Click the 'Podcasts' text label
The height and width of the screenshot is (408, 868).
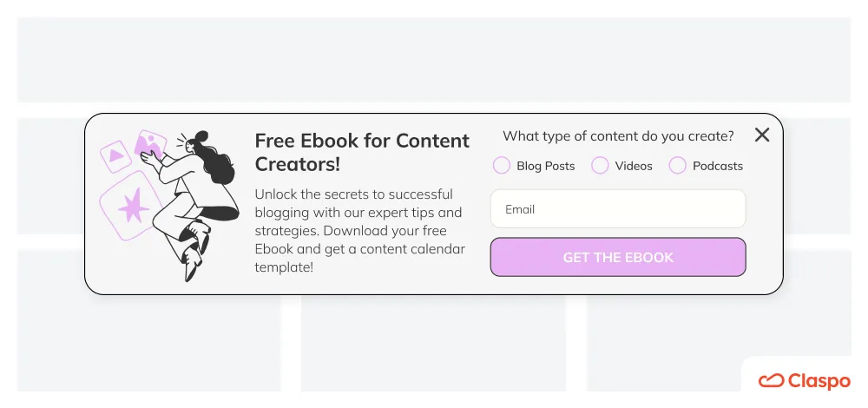718,166
